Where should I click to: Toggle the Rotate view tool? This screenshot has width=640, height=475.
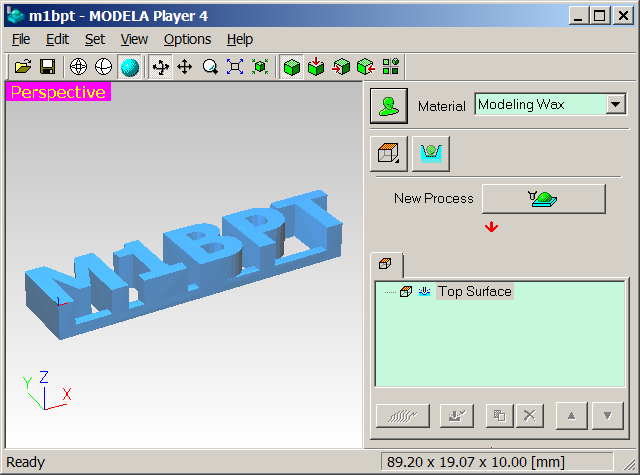pyautogui.click(x=160, y=67)
